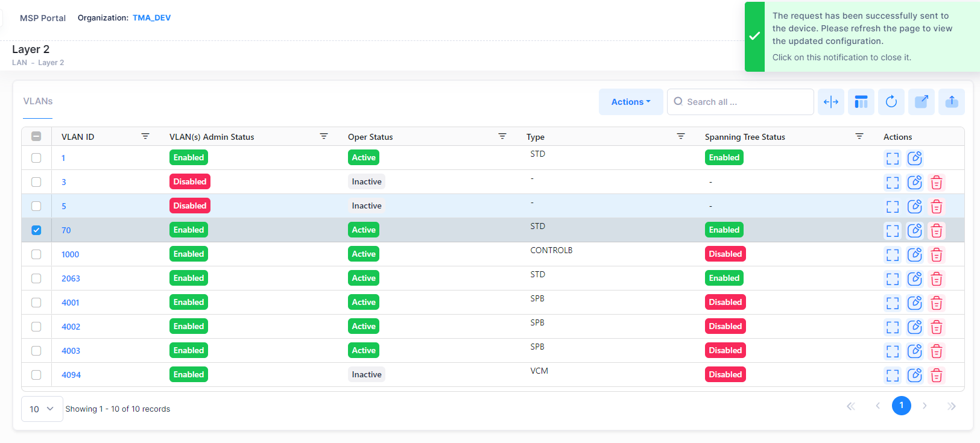This screenshot has width=980, height=443.
Task: Open the page size dropdown
Action: (42, 409)
